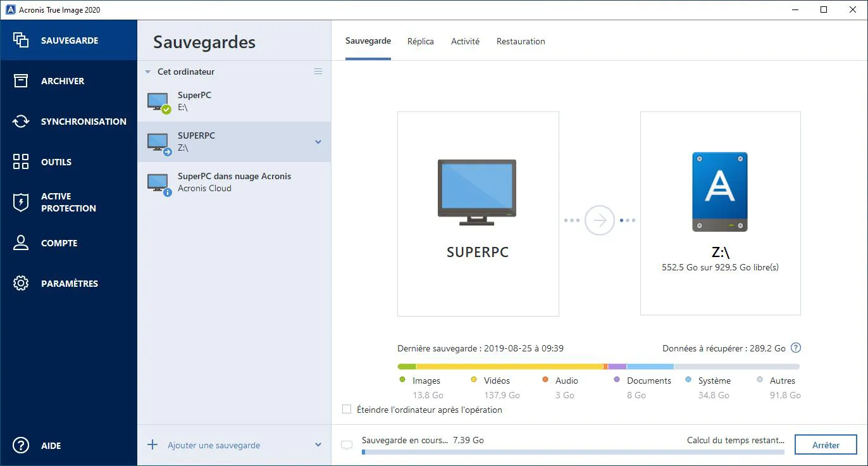The height and width of the screenshot is (466, 868).
Task: Click the Aide question mark icon
Action: point(21,445)
